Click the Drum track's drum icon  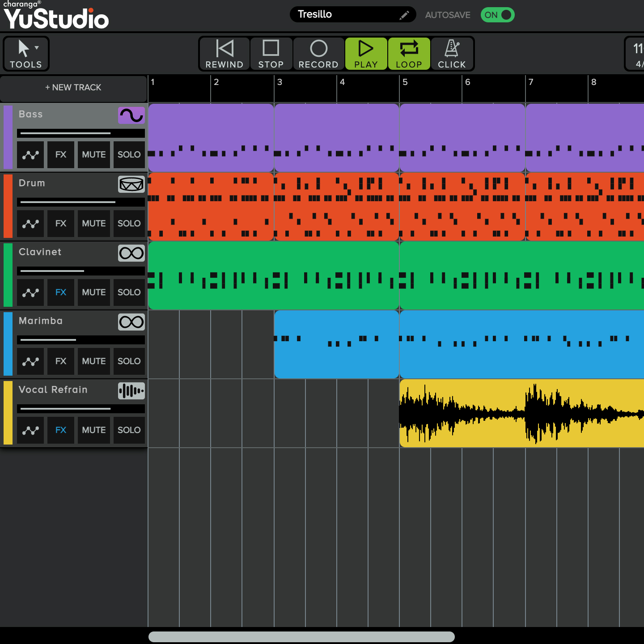(131, 184)
